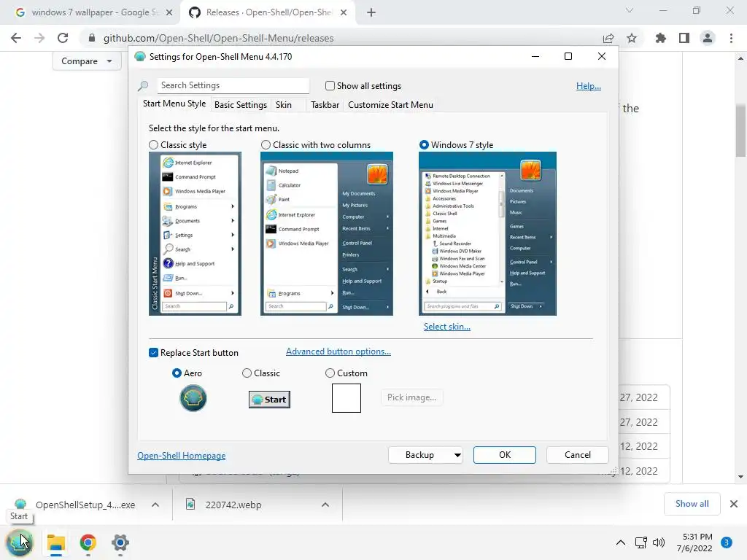
Task: Switch to Start Menu Style tab
Action: tap(174, 104)
